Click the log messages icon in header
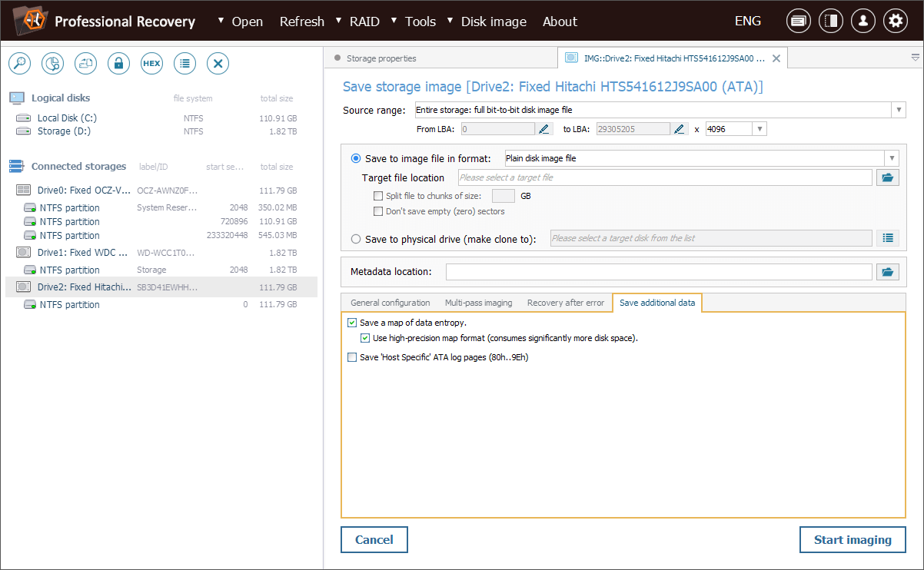 (799, 22)
